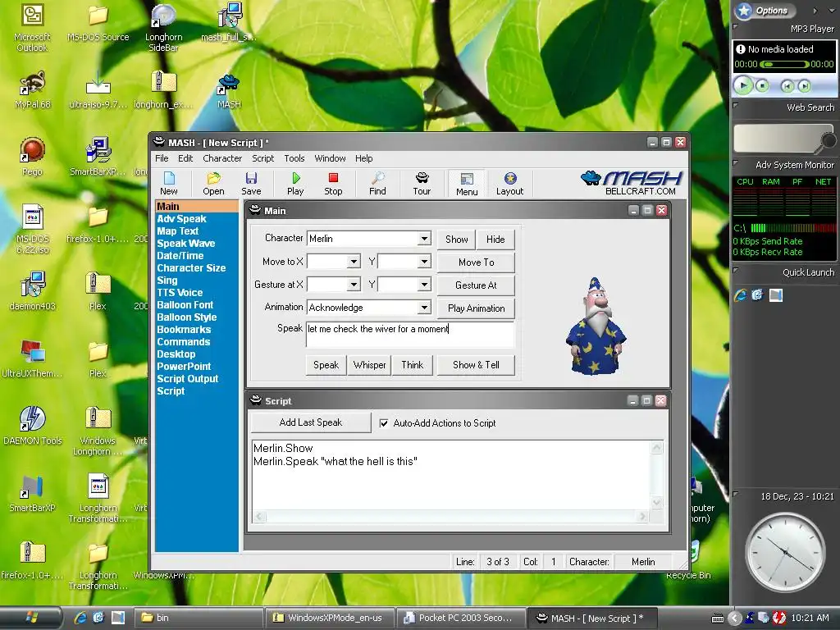Image resolution: width=840 pixels, height=630 pixels.
Task: Click the Speak button
Action: coord(326,365)
